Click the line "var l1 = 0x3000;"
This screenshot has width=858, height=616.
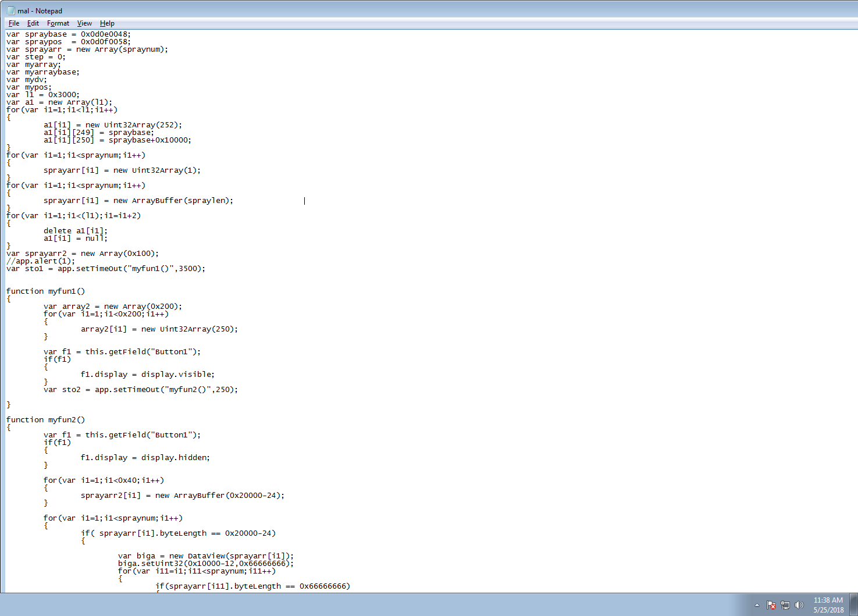(43, 95)
